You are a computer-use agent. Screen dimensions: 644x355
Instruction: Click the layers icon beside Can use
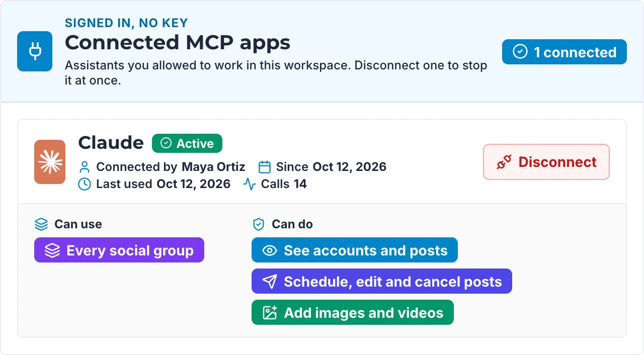pos(41,224)
